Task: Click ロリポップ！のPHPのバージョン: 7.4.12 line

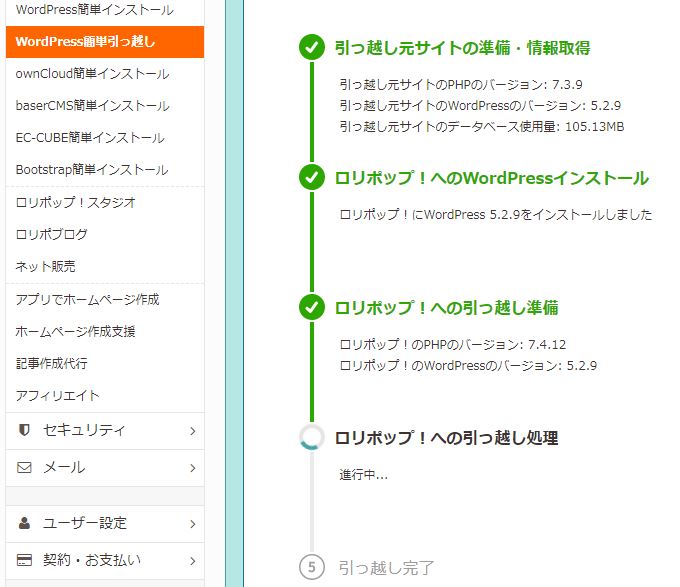Action: click(453, 345)
